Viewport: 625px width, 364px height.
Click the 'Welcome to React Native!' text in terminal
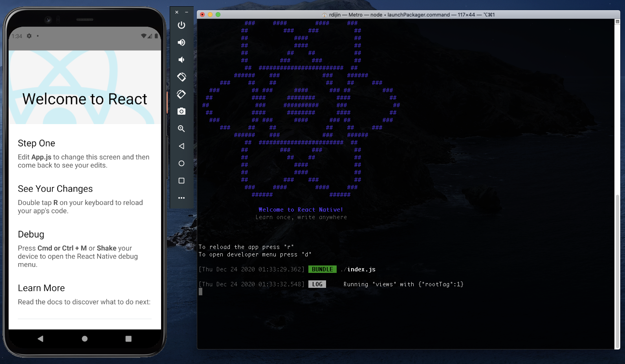[x=301, y=210]
